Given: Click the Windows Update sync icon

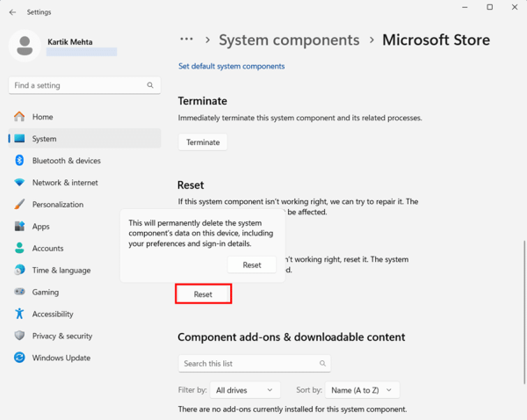Looking at the screenshot, I should click(19, 358).
